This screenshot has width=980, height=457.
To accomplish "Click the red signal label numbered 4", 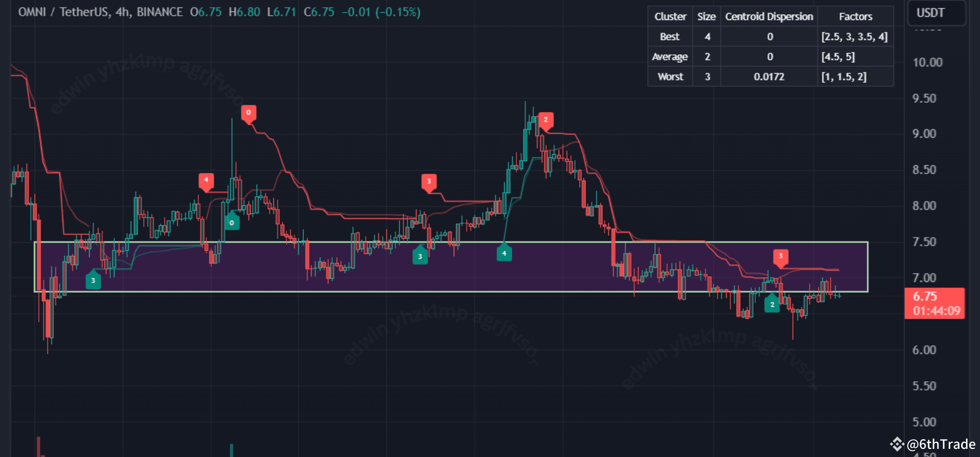I will pyautogui.click(x=206, y=181).
